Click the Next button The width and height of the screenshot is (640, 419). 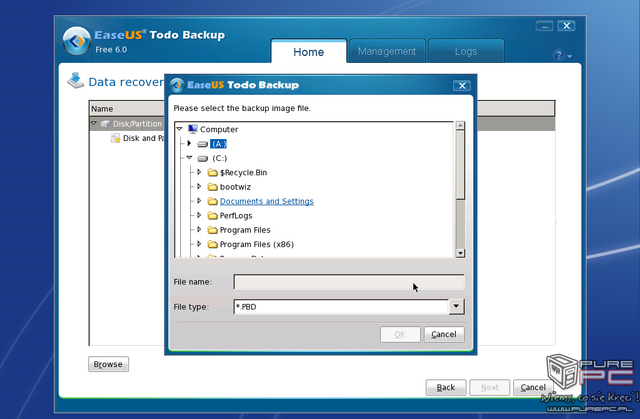point(489,387)
